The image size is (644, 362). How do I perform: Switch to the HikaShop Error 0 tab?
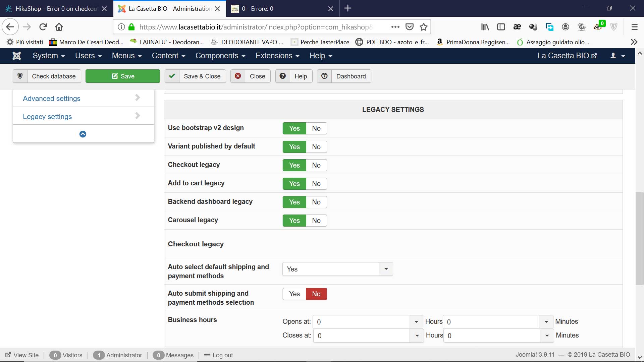(x=56, y=8)
